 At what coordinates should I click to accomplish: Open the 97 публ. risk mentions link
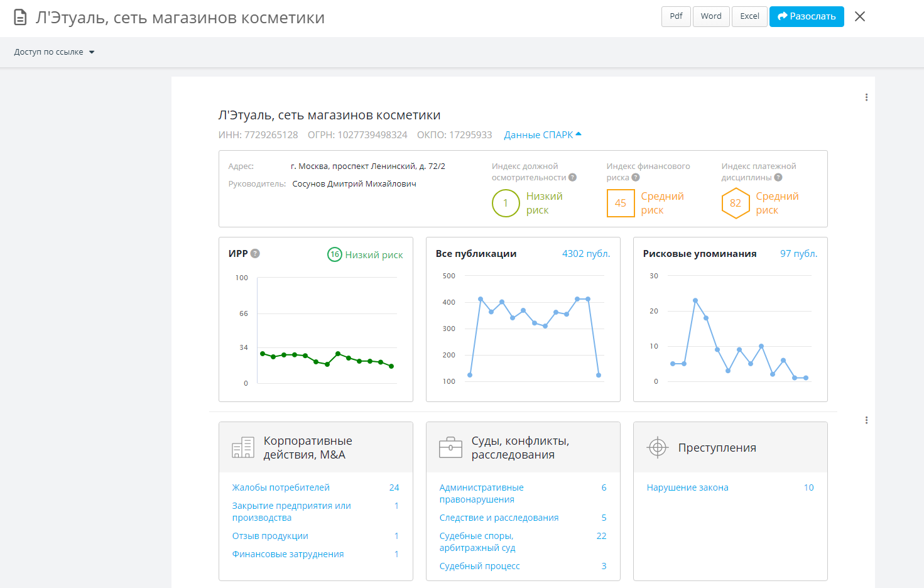click(798, 254)
